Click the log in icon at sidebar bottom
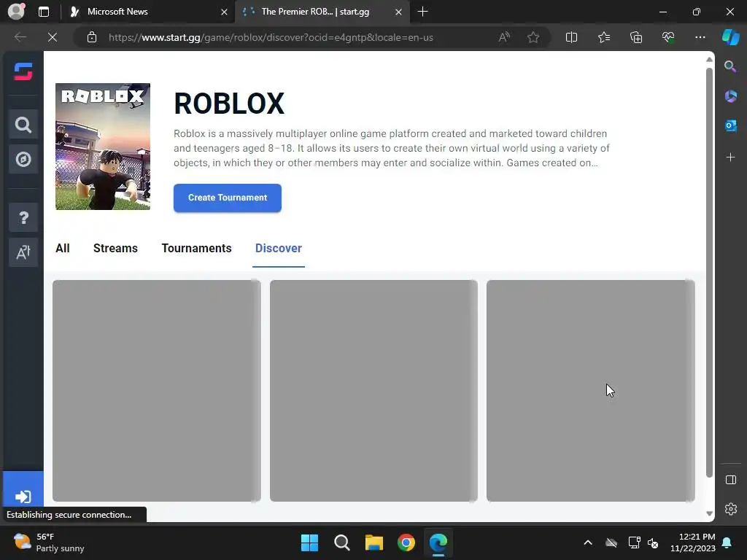This screenshot has width=747, height=560. click(x=23, y=497)
